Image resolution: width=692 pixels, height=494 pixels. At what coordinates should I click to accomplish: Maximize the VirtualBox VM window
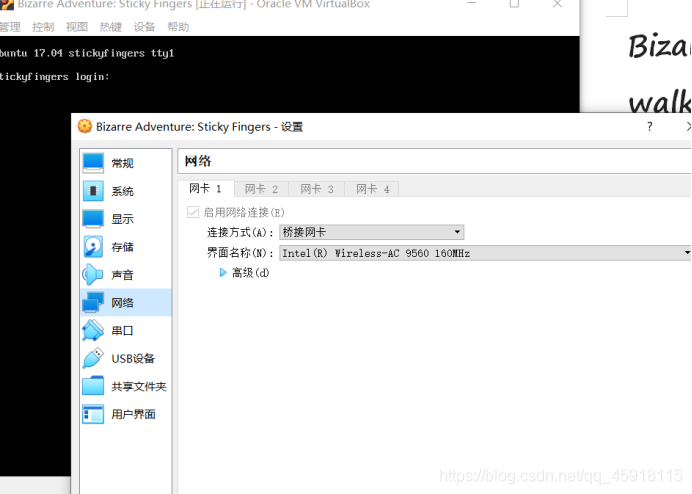click(x=514, y=4)
